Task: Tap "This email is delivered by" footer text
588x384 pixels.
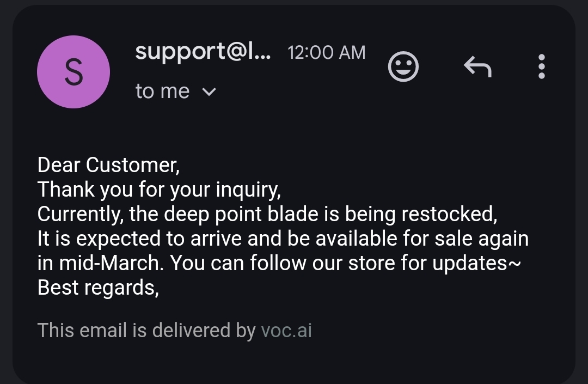Action: 146,331
